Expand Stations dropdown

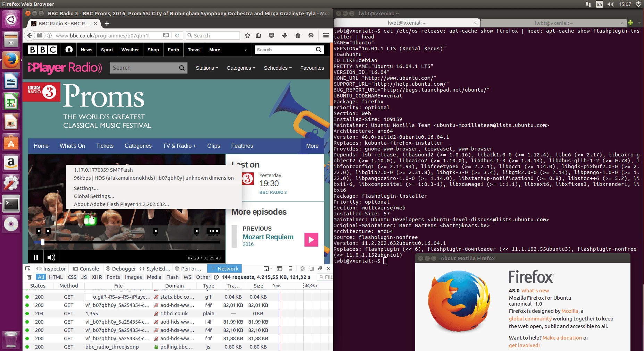point(207,68)
